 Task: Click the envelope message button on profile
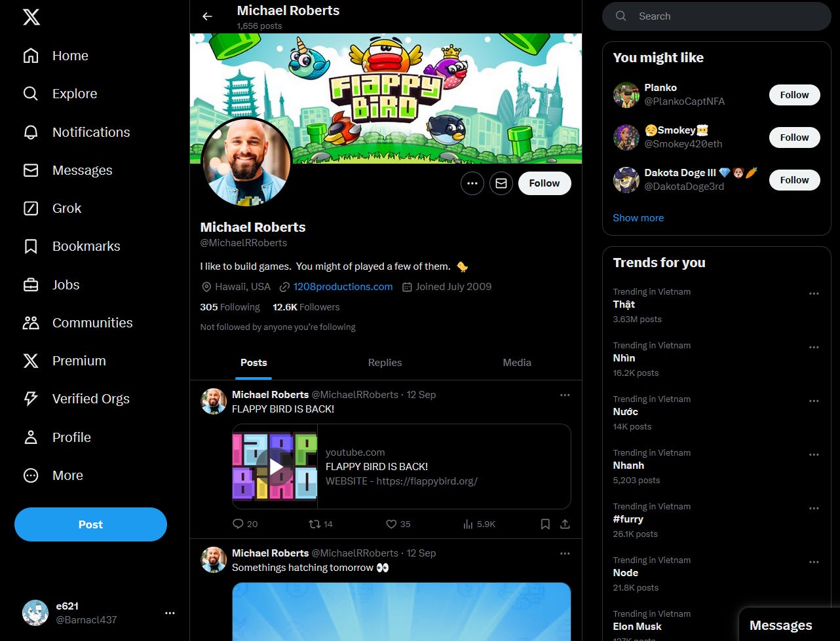(x=501, y=183)
